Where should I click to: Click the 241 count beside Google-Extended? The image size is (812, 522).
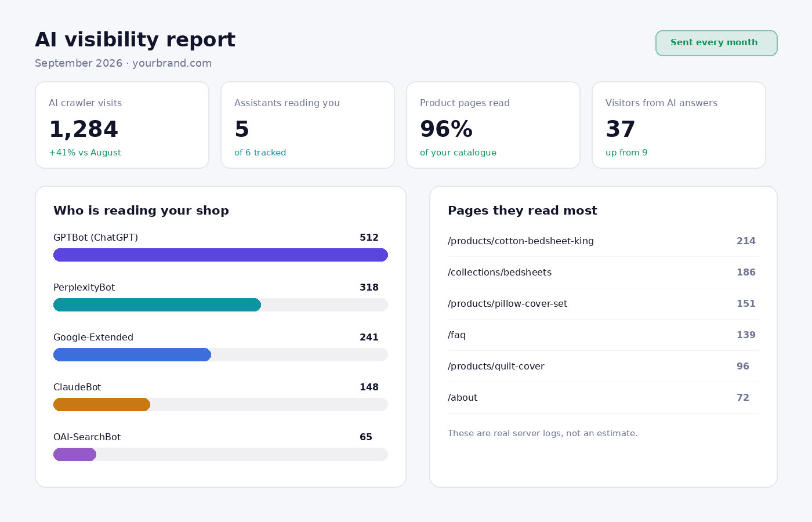[369, 338]
